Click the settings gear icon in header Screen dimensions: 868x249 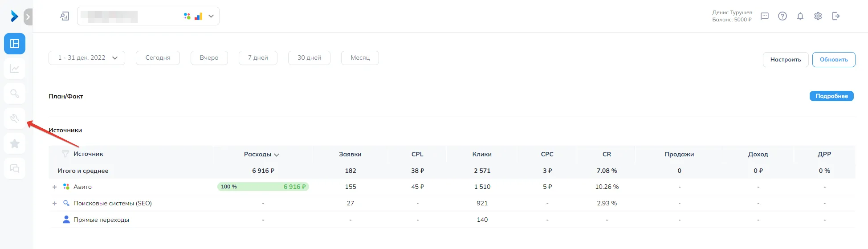pyautogui.click(x=818, y=16)
